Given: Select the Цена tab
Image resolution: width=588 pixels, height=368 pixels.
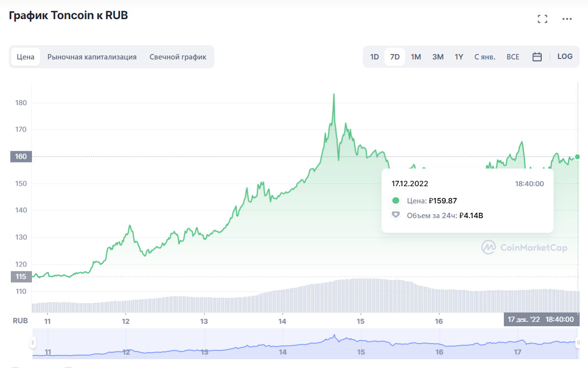Looking at the screenshot, I should point(26,57).
